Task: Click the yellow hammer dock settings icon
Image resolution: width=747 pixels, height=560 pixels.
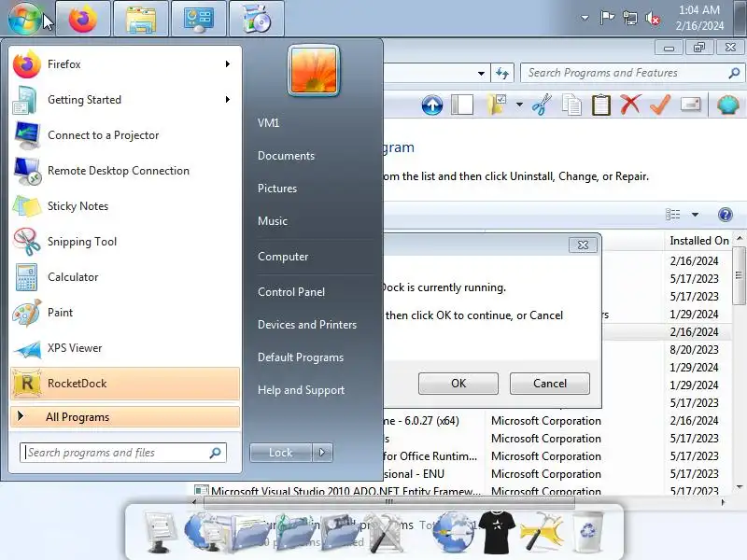Action: (x=542, y=531)
